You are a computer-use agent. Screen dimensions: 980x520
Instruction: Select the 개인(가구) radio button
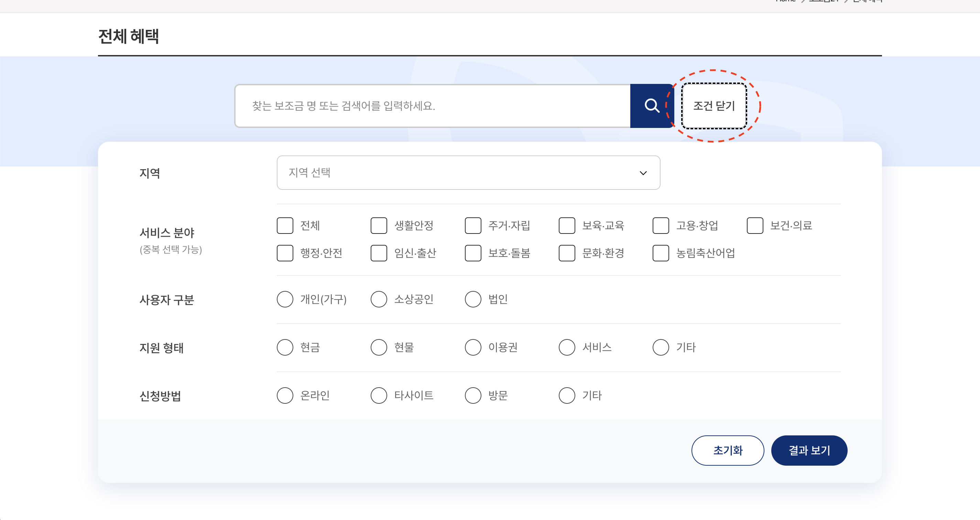click(285, 299)
